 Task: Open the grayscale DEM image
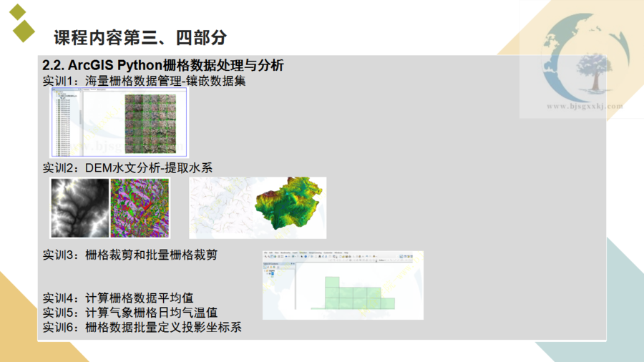click(x=80, y=207)
